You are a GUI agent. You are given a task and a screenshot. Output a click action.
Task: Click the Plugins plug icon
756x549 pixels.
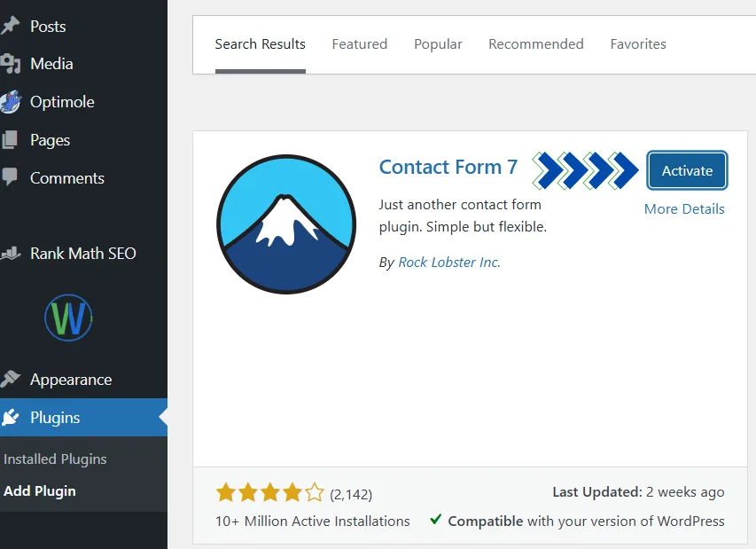[x=11, y=418]
